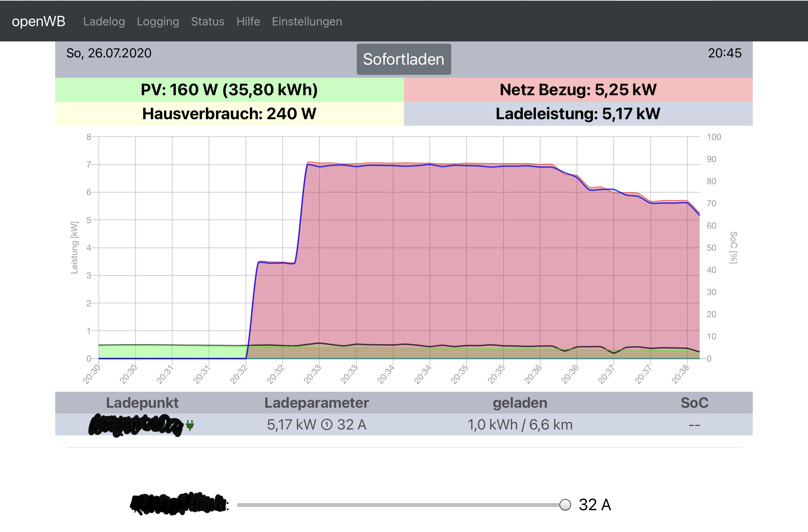Click the phase count circle icon
The height and width of the screenshot is (532, 808).
[327, 424]
